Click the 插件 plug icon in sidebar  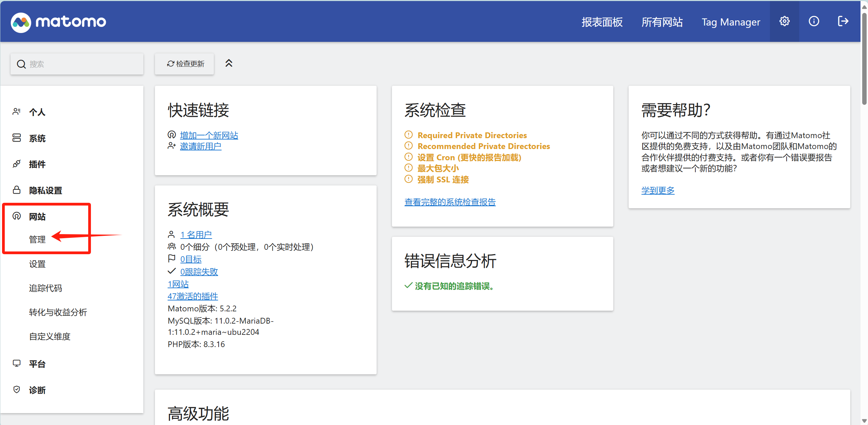point(16,164)
